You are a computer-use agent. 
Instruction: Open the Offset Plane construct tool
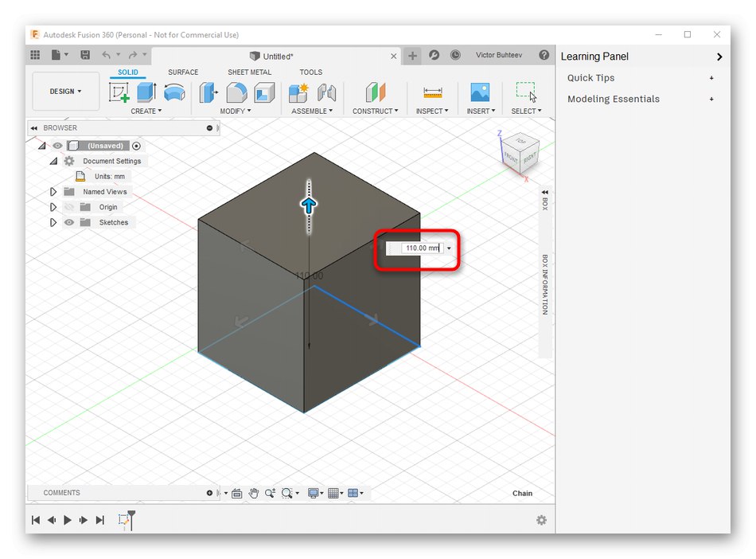(376, 92)
